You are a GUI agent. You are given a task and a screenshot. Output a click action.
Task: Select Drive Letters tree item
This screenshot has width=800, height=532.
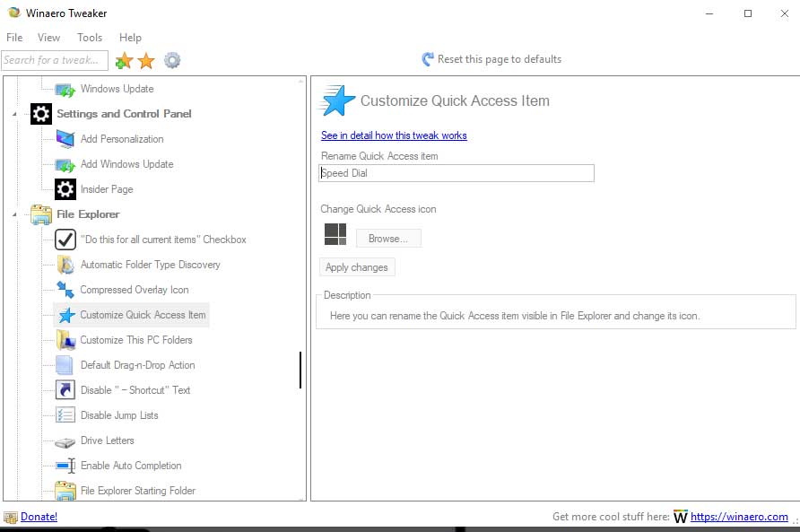click(x=107, y=440)
